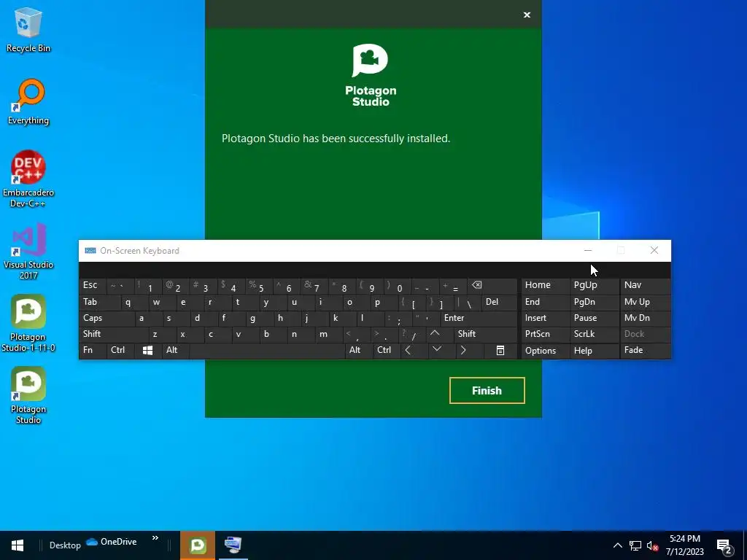Click the Desktop toolbar label on the taskbar
This screenshot has width=747, height=560.
tap(65, 545)
